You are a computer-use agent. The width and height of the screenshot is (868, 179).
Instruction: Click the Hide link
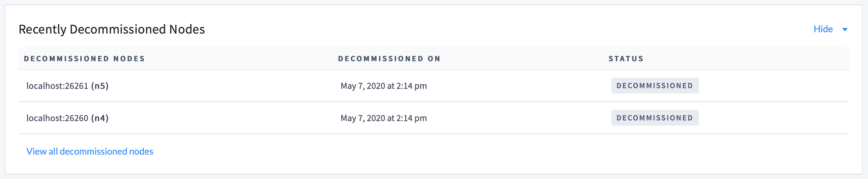tap(823, 29)
